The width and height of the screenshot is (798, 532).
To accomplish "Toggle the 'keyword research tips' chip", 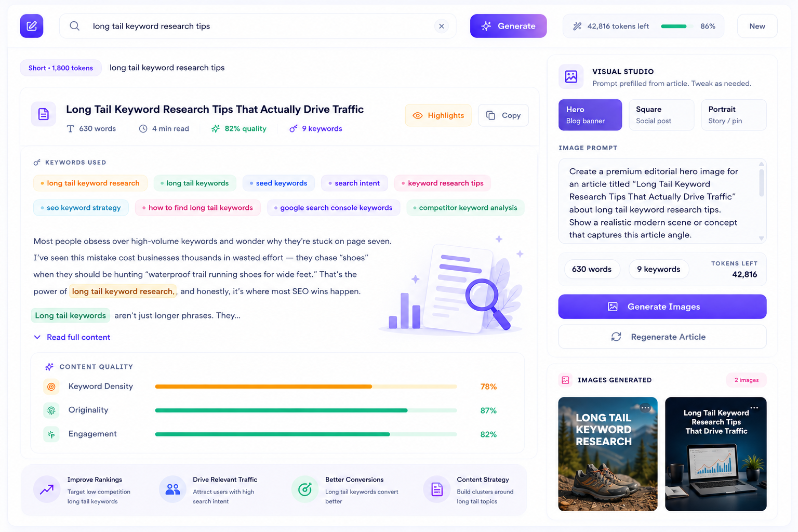I will 443,183.
